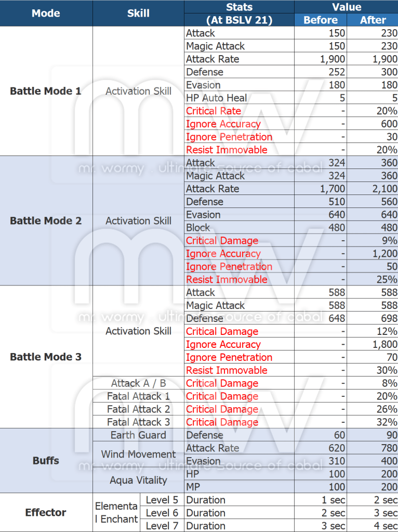398x532 pixels.
Task: Select the Battle Mode 3 row label
Action: pyautogui.click(x=46, y=357)
